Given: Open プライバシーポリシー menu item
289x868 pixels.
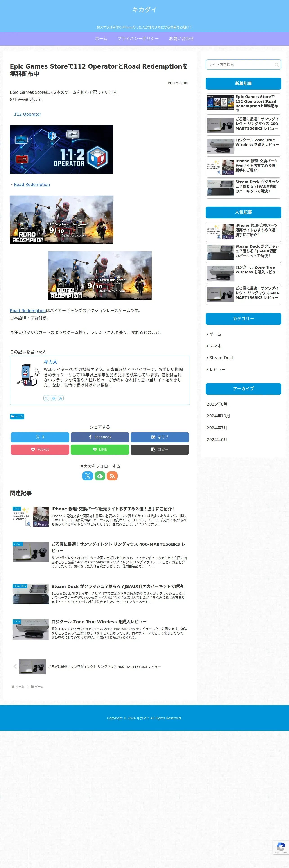Looking at the screenshot, I should coord(138,39).
